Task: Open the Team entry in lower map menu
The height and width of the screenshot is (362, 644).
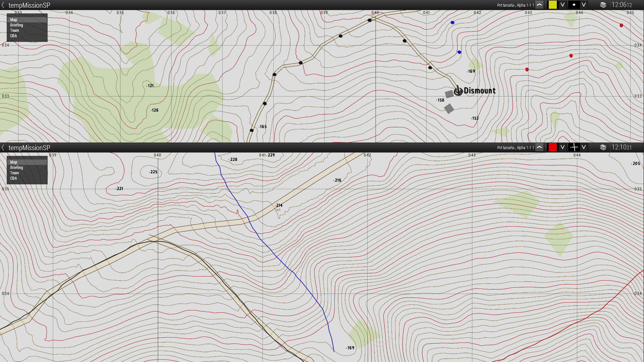Action: [x=14, y=173]
